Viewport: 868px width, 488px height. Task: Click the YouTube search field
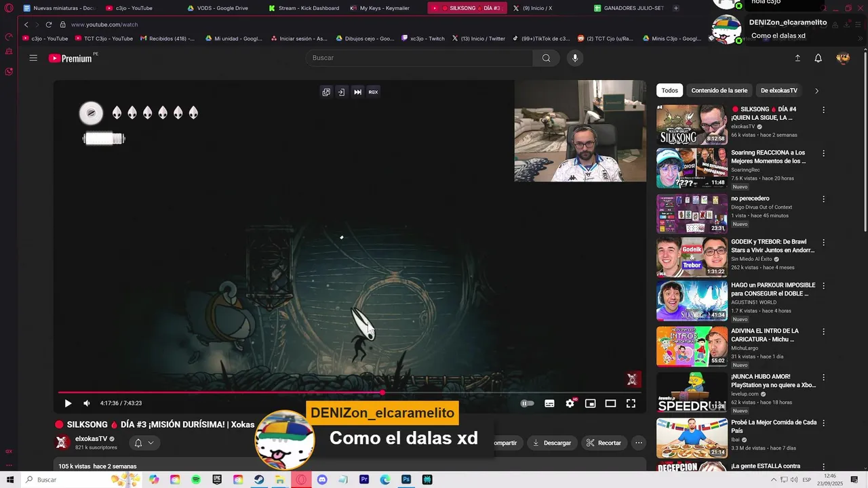[x=420, y=58]
